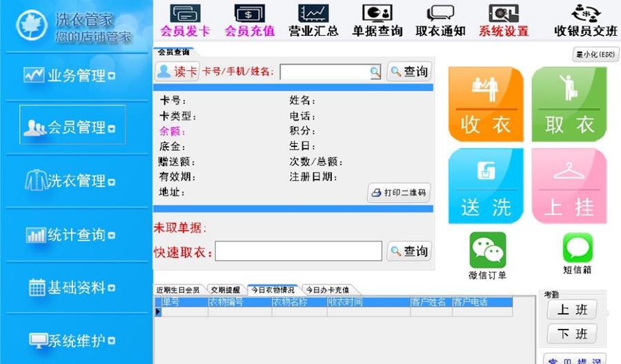Select the 会员查询 tab
This screenshot has height=364, width=621.
(173, 52)
